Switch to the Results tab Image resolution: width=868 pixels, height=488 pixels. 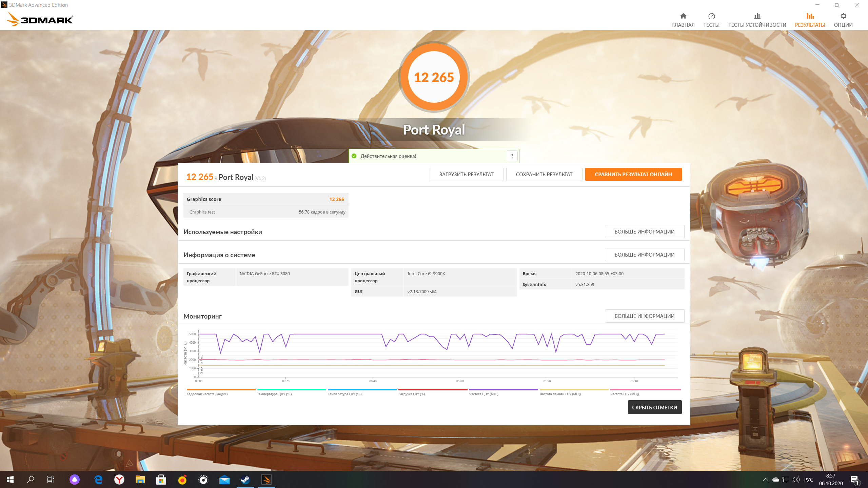810,20
